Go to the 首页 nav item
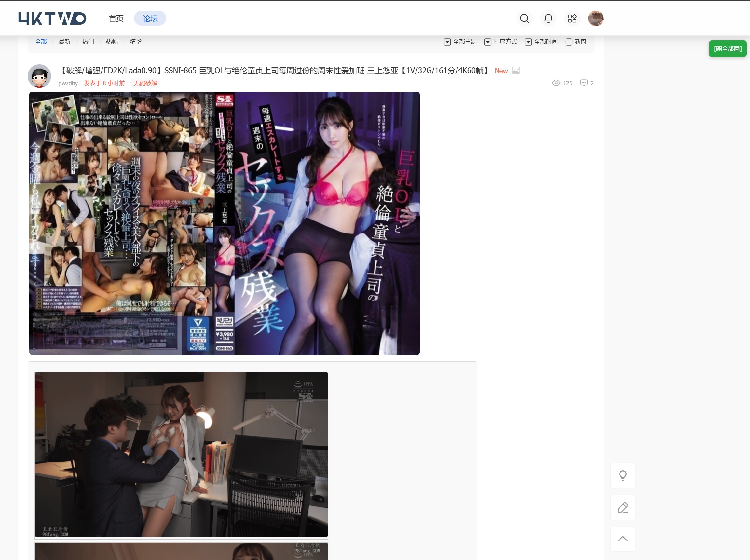This screenshot has width=750, height=560. 116,19
